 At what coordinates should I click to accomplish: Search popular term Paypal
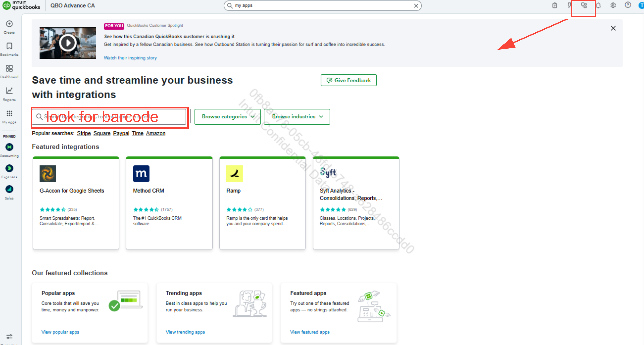click(x=121, y=133)
